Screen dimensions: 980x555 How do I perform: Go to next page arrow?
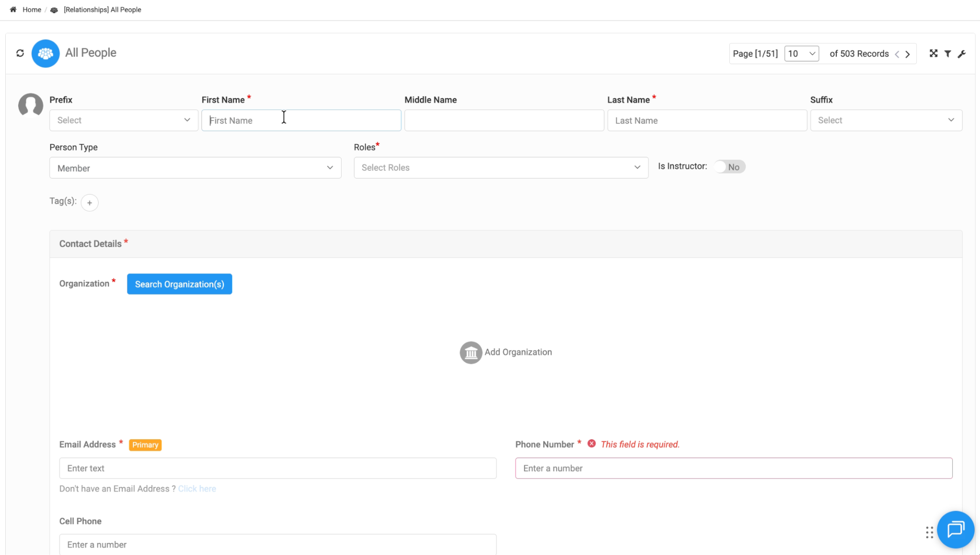[x=908, y=54]
